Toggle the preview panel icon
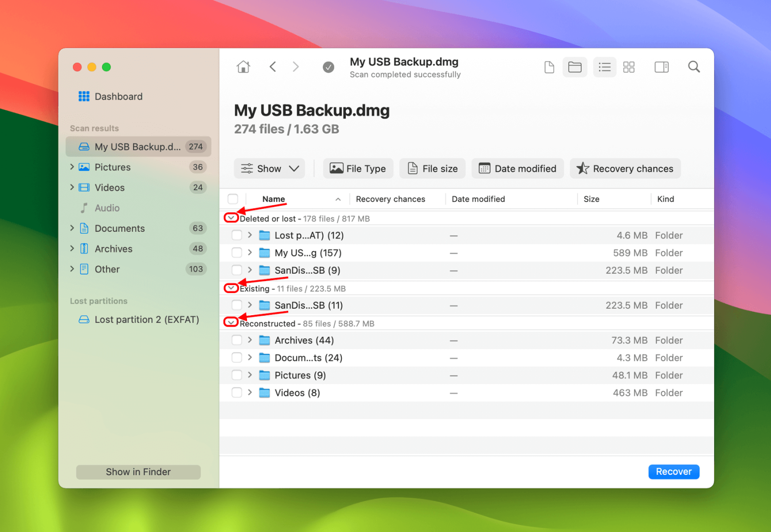The image size is (771, 532). pyautogui.click(x=662, y=67)
